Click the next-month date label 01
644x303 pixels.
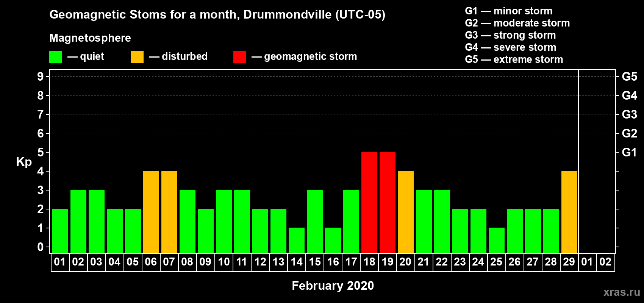[587, 262]
